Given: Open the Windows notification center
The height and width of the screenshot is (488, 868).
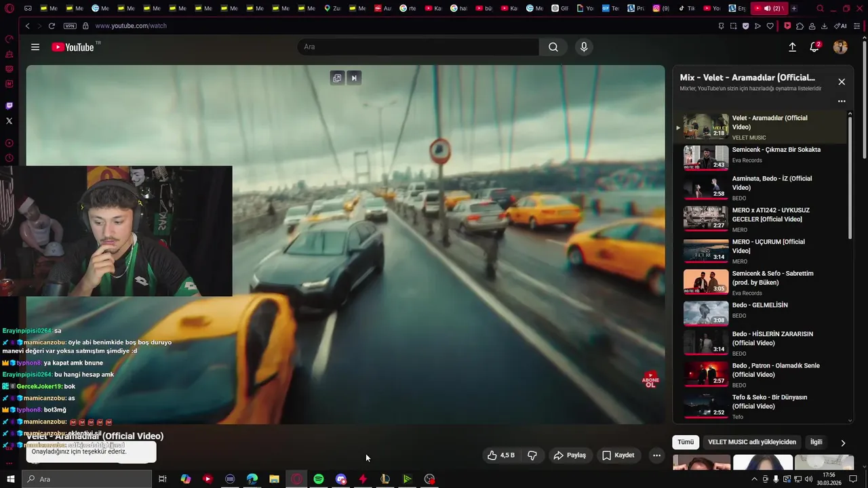Looking at the screenshot, I should 853,479.
